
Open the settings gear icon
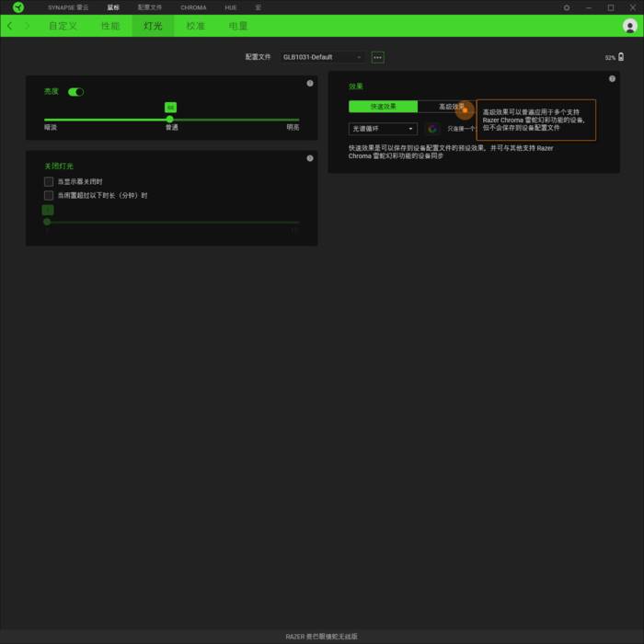point(567,7)
